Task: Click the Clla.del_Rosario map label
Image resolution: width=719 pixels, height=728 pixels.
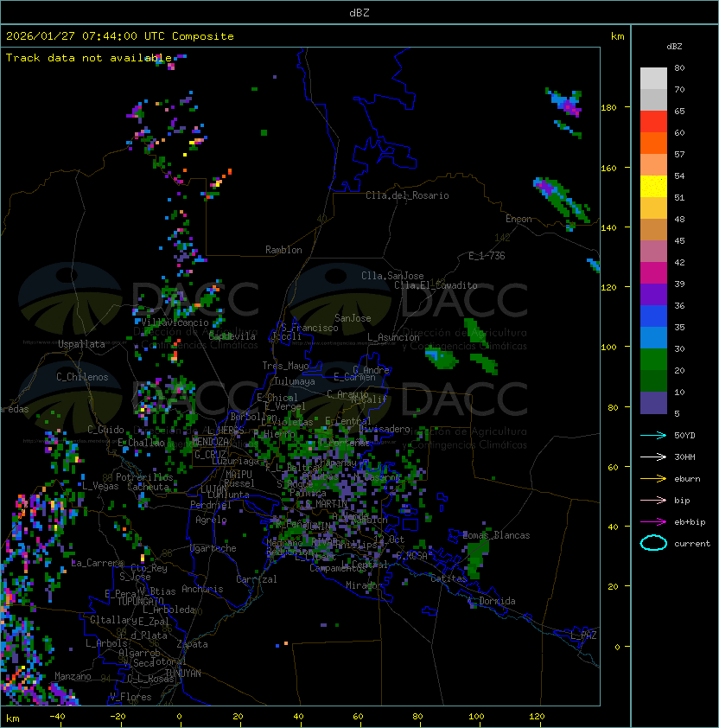Action: [407, 195]
